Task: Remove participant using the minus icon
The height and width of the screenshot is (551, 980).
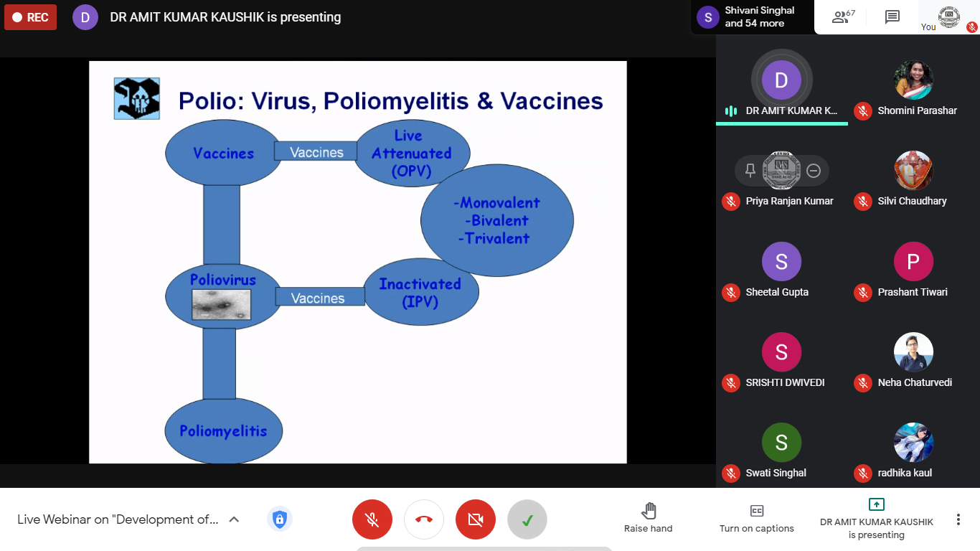Action: 814,171
